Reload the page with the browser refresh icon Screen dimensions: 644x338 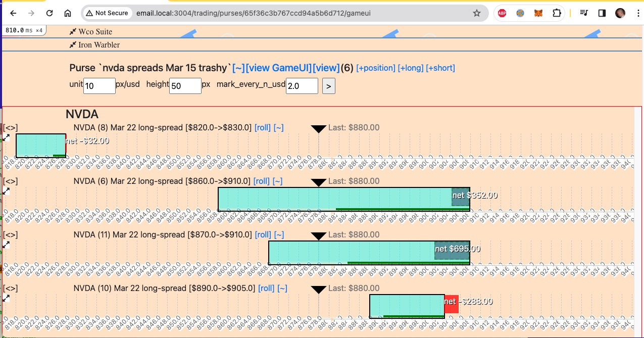coord(49,13)
